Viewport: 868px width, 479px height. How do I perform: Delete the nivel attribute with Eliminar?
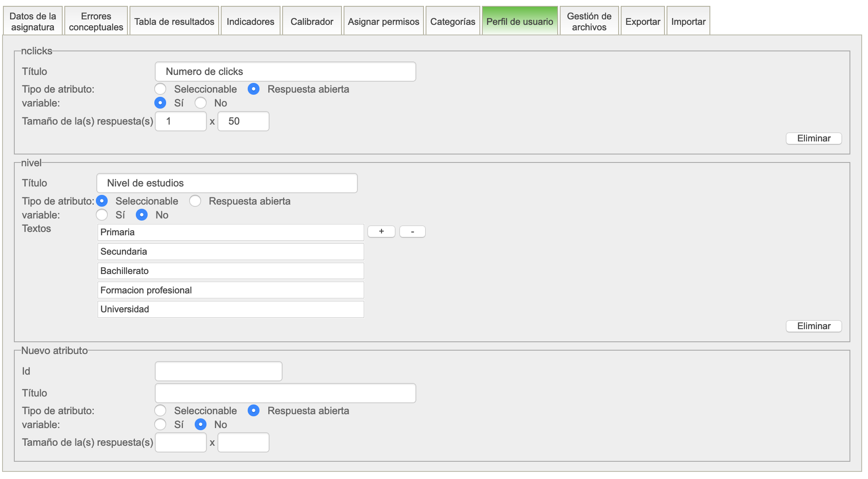point(813,326)
